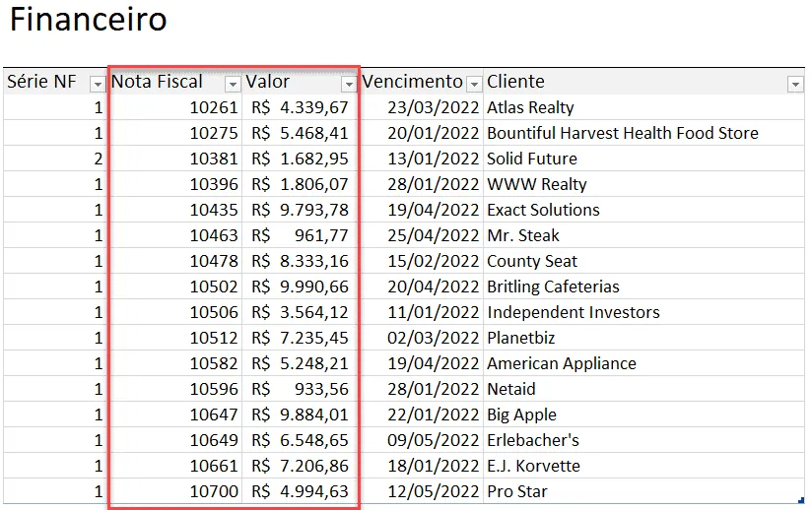Open the Série NF filter dropdown
This screenshot has height=510, width=812.
(x=98, y=84)
